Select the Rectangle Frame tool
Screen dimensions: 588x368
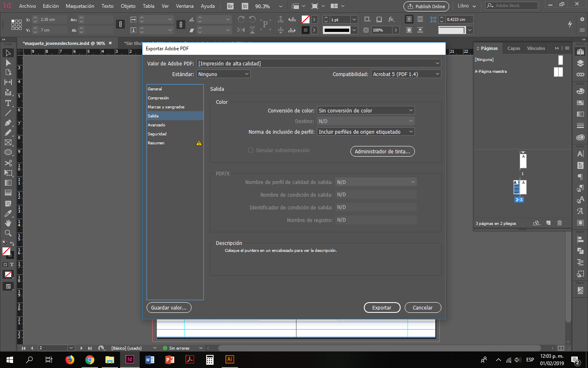pyautogui.click(x=8, y=142)
